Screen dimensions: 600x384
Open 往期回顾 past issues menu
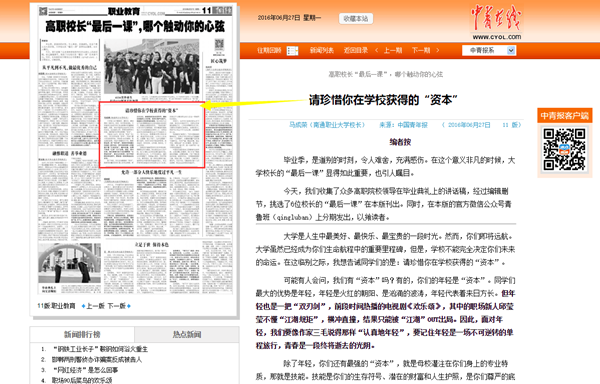[x=269, y=50]
